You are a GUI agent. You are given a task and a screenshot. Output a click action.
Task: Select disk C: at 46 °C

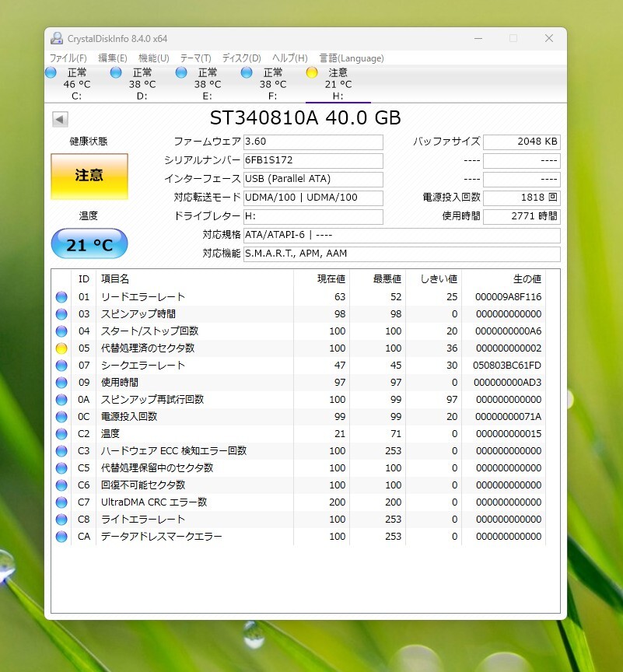coord(77,85)
